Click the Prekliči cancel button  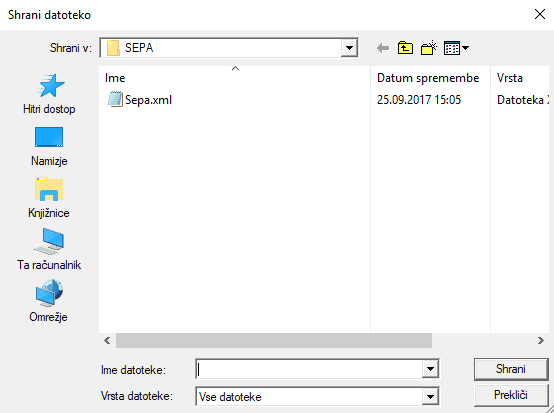(511, 395)
